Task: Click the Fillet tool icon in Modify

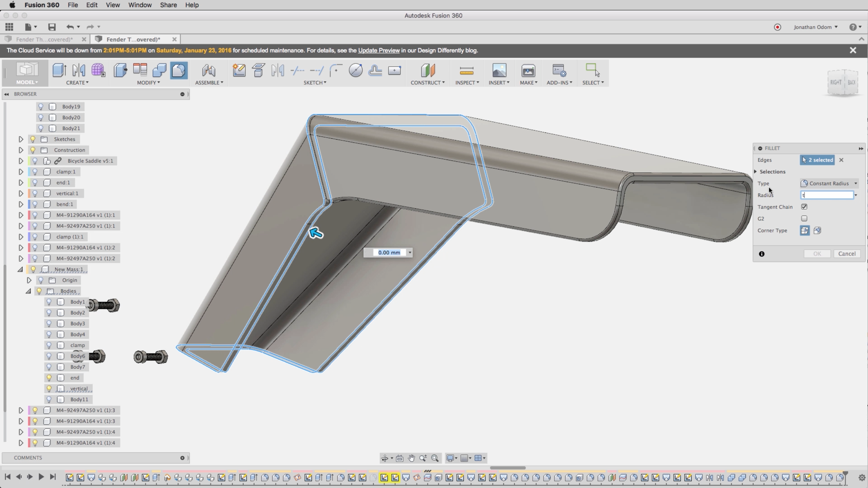Action: pyautogui.click(x=179, y=70)
